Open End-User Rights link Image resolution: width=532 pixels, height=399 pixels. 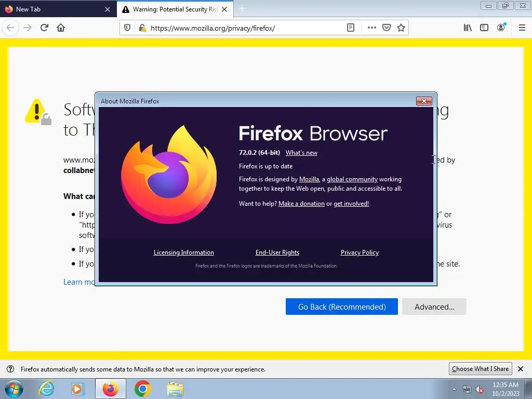[x=277, y=252]
